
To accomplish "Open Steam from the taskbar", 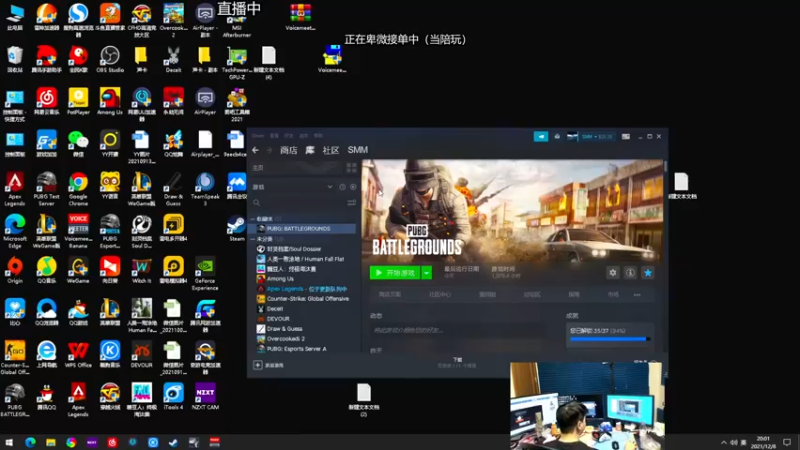I will (x=173, y=442).
